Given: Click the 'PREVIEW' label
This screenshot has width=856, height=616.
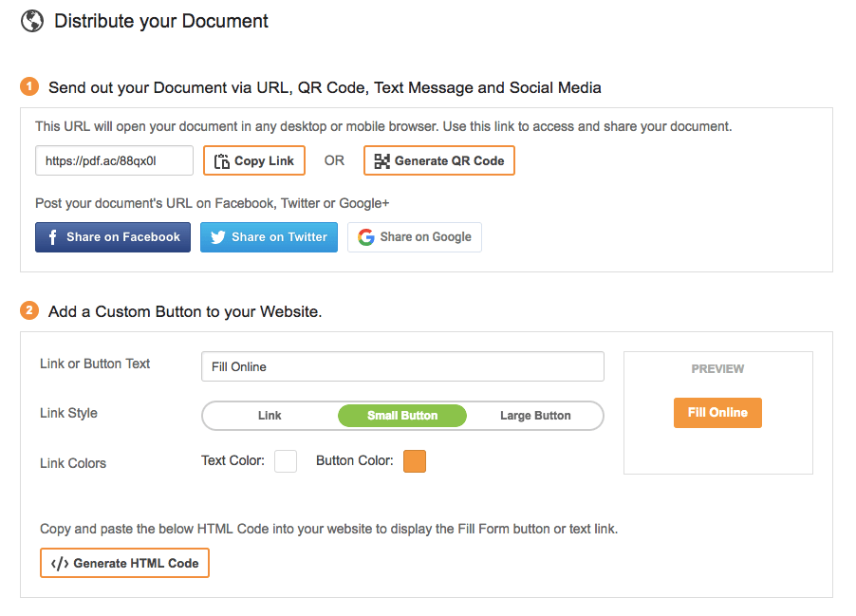Looking at the screenshot, I should (x=717, y=369).
